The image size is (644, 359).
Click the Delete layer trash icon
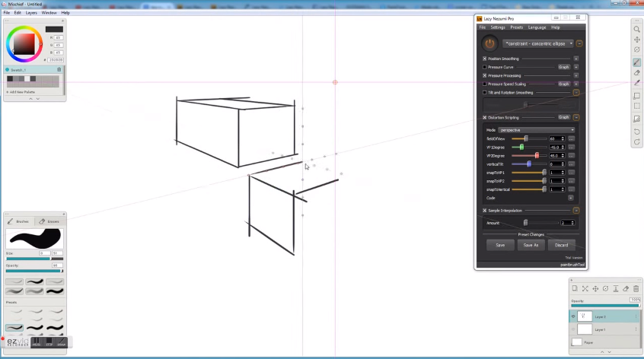[636, 289]
